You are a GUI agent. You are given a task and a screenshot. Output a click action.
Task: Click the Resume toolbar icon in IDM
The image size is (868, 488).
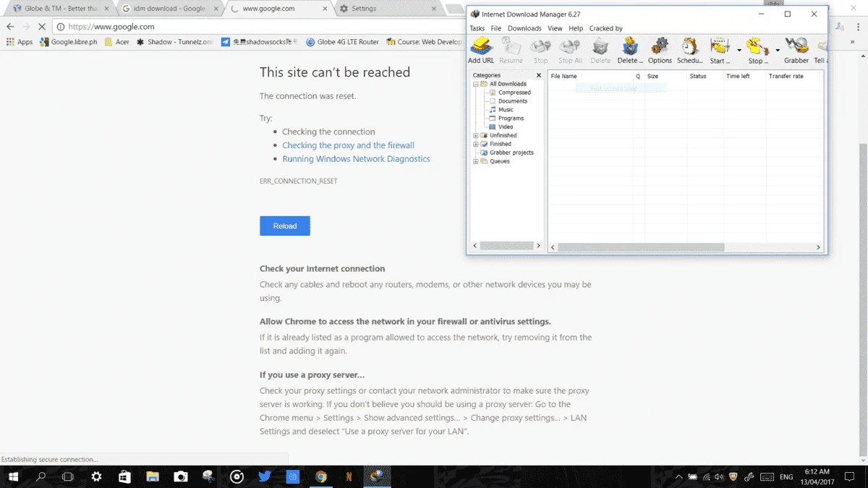(511, 50)
